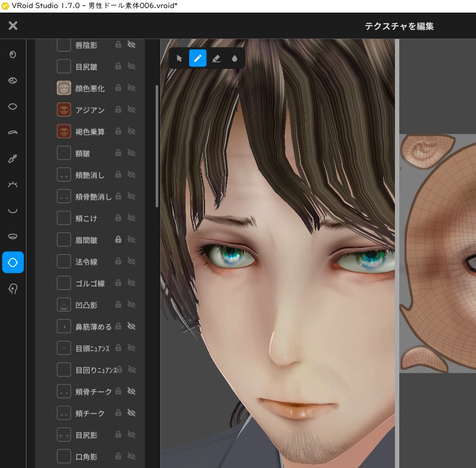This screenshot has height=468, width=476.
Task: Toggle visibility of 鼻筋薄める layer
Action: coord(131,326)
